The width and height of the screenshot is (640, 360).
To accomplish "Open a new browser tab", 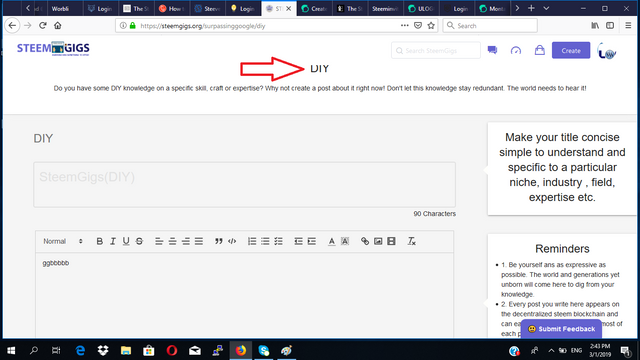I will (x=531, y=8).
